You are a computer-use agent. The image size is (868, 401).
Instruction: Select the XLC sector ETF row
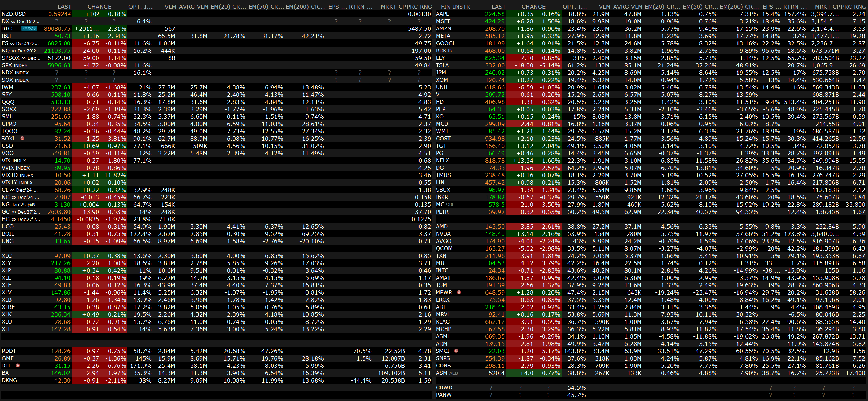point(216,256)
